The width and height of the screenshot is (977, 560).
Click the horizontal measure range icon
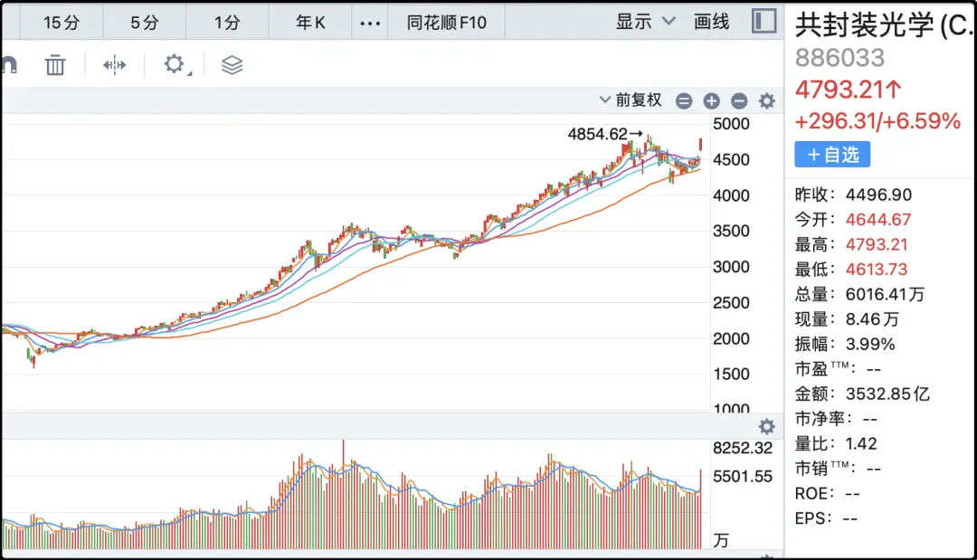115,65
